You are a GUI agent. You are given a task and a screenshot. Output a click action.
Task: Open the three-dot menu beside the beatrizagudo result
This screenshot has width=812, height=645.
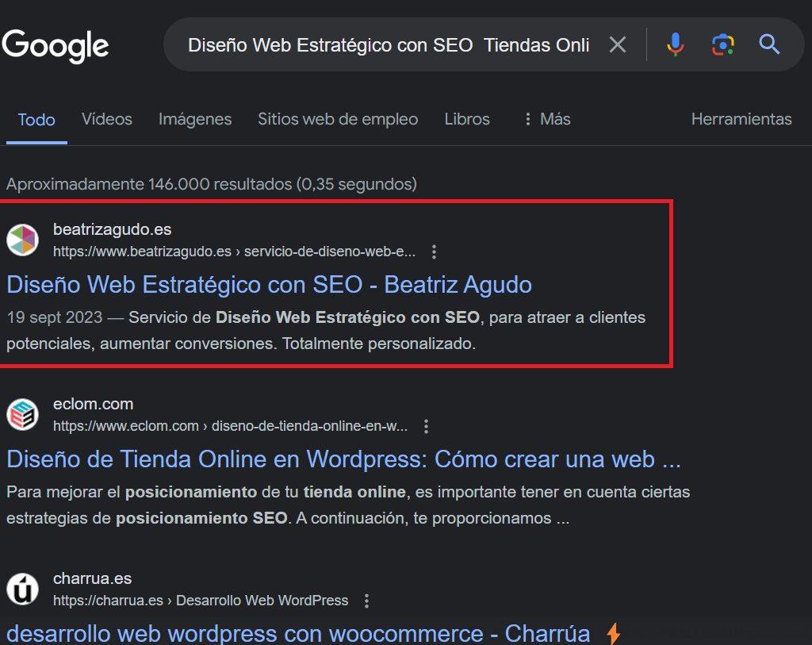pyautogui.click(x=435, y=251)
